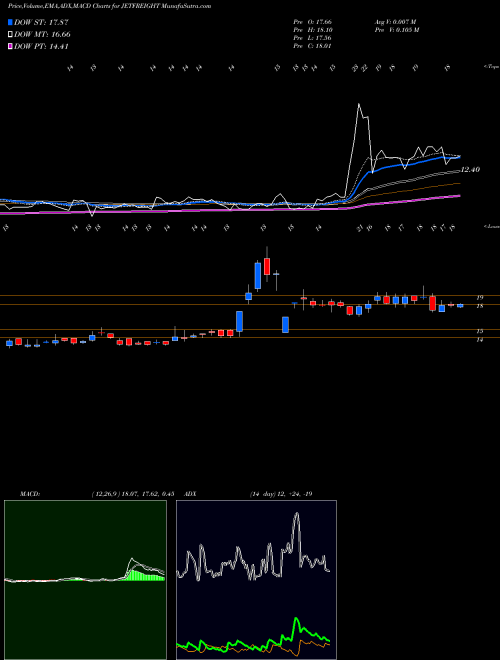The width and height of the screenshot is (500, 660).
Task: Click the 12.40 label on the EMA chart
Action: (x=470, y=170)
